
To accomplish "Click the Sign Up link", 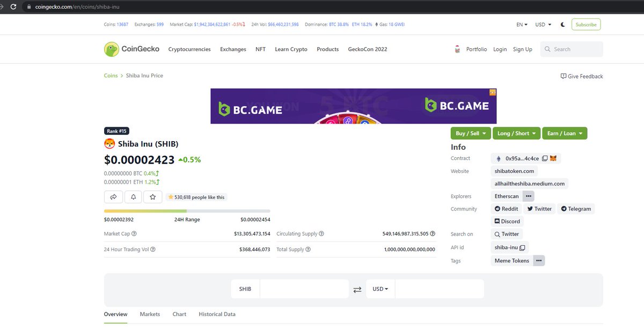I will (x=522, y=49).
